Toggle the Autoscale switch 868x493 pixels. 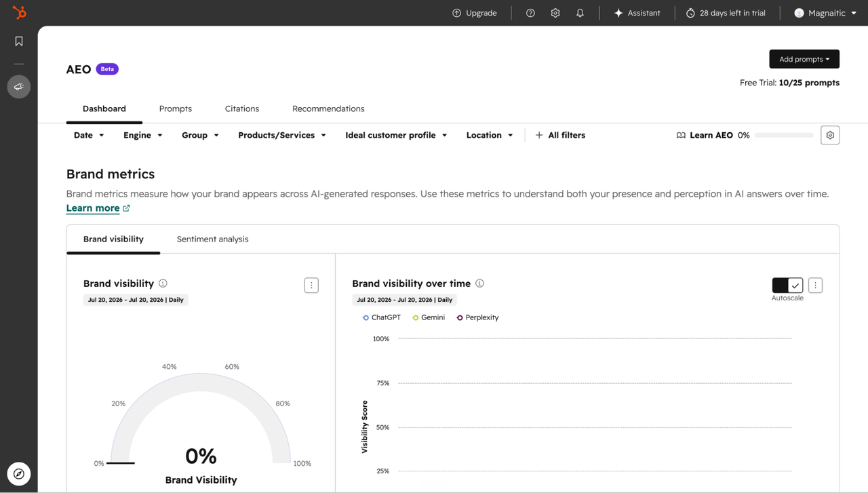pos(787,285)
